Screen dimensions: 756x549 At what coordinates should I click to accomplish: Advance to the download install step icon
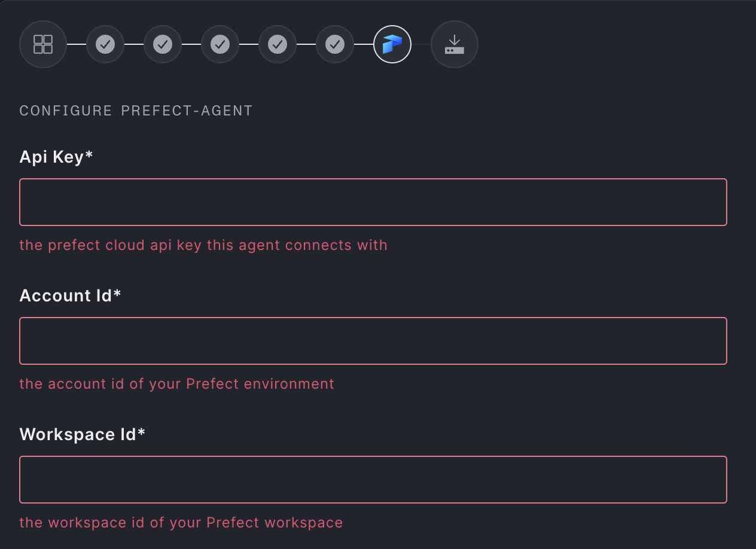tap(455, 44)
